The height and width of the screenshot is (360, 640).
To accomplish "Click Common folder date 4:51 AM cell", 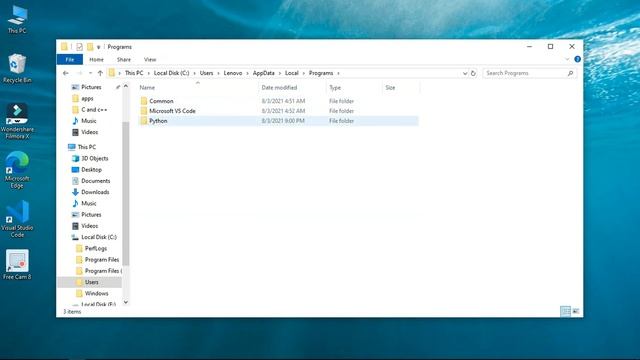I will tap(283, 101).
